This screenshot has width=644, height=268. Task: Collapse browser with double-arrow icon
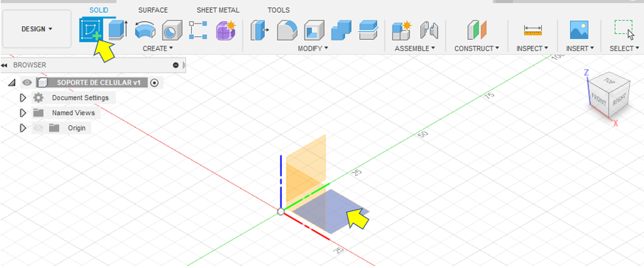coord(4,65)
